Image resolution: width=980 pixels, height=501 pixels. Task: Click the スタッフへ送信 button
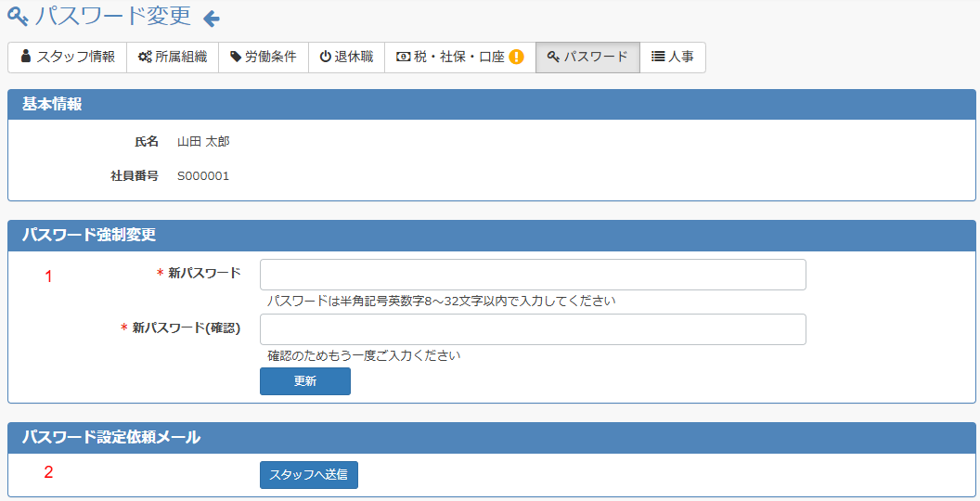pyautogui.click(x=308, y=474)
